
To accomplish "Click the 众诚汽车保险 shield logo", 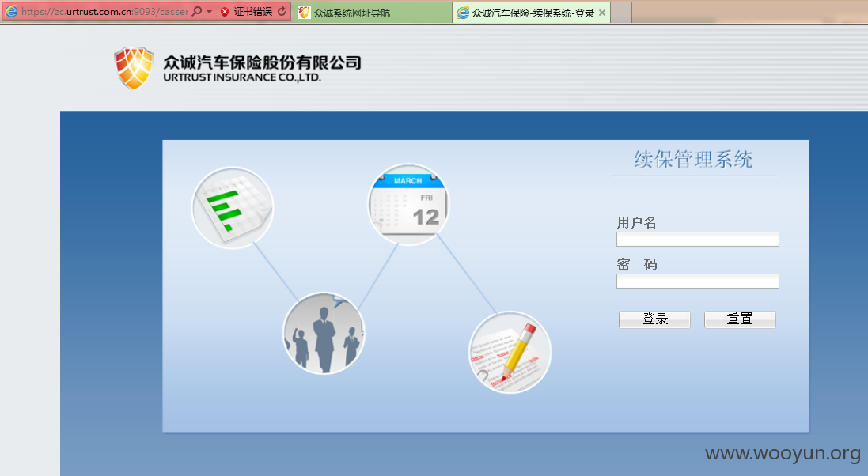I will 134,68.
